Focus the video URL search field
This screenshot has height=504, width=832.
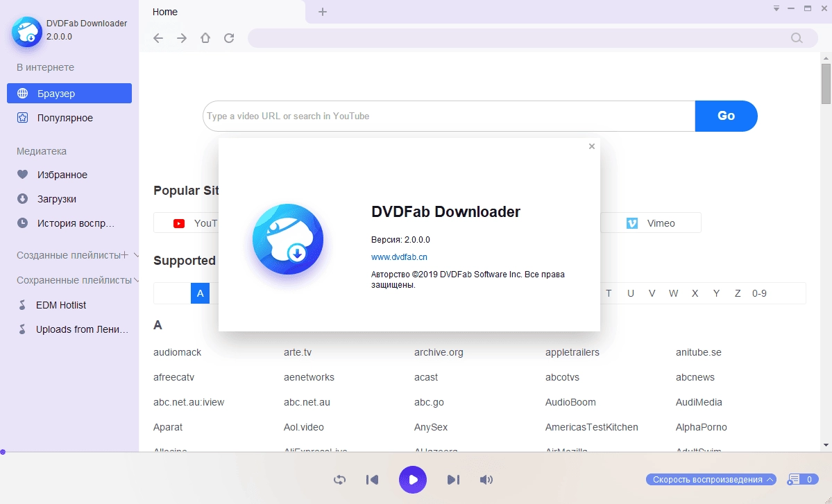point(449,116)
